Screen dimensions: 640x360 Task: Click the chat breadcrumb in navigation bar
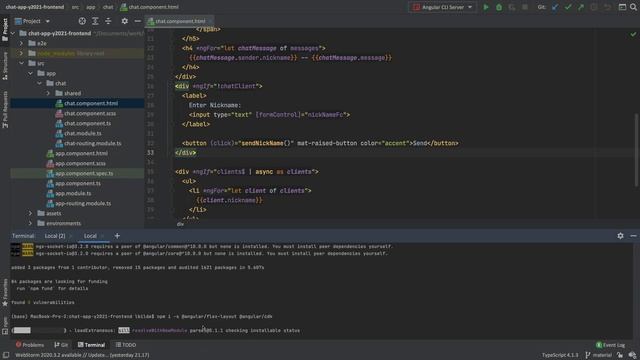(108, 7)
